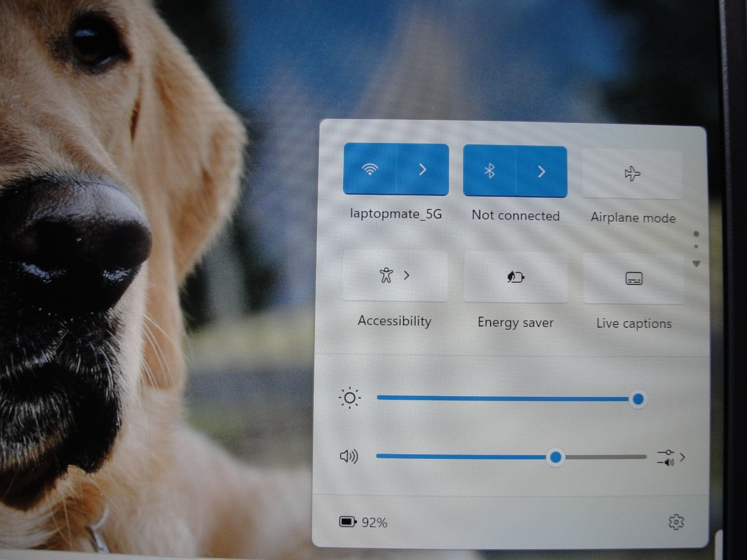Click the Not connected Bluetooth label
Image resolution: width=747 pixels, height=560 pixels.
[515, 216]
